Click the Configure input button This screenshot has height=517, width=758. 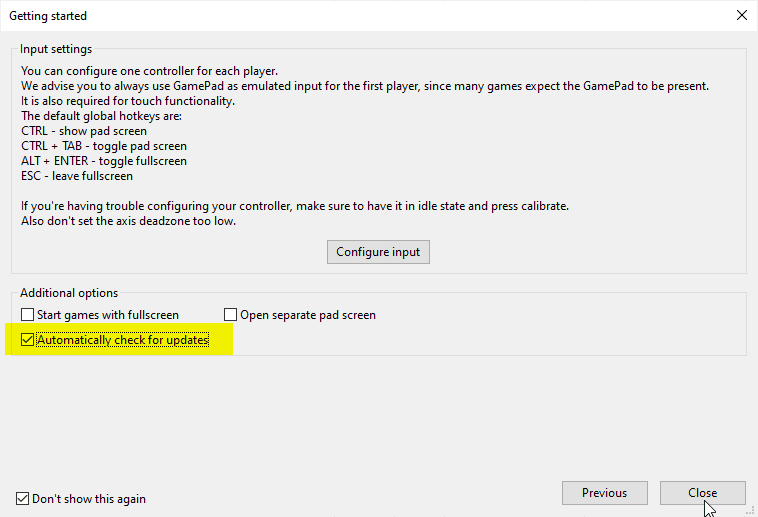coord(378,252)
